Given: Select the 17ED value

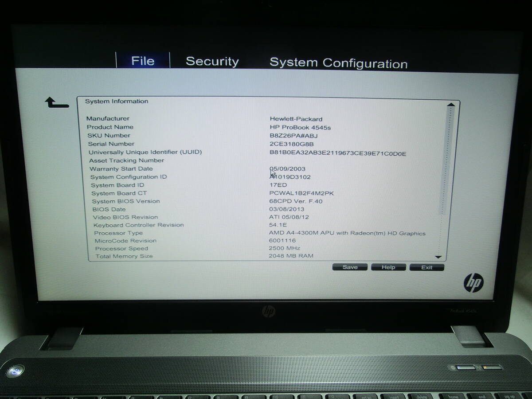Looking at the screenshot, I should pyautogui.click(x=278, y=185).
